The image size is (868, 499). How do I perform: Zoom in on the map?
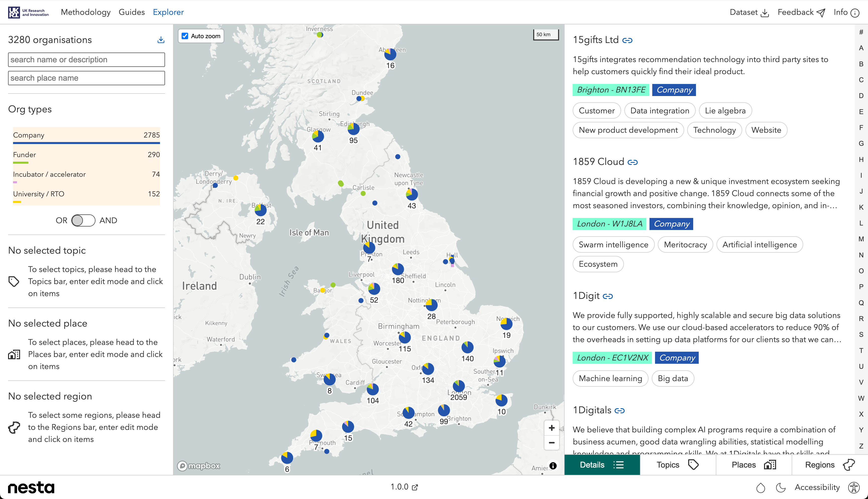(x=551, y=428)
